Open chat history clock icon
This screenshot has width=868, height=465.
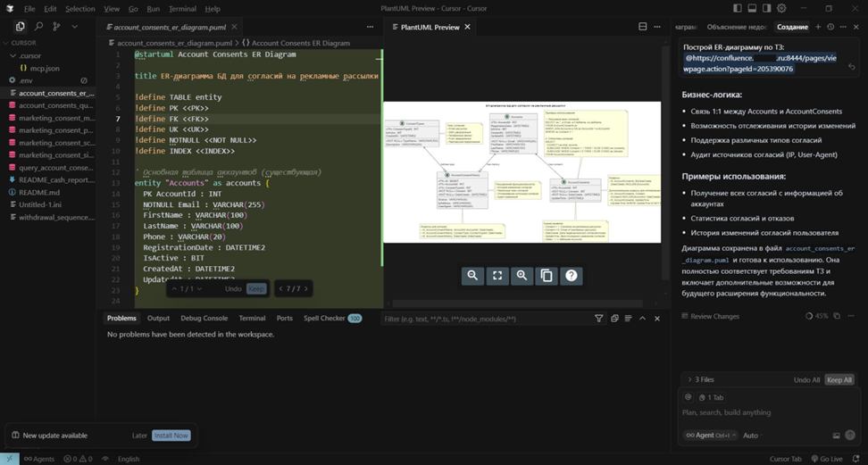(x=830, y=27)
